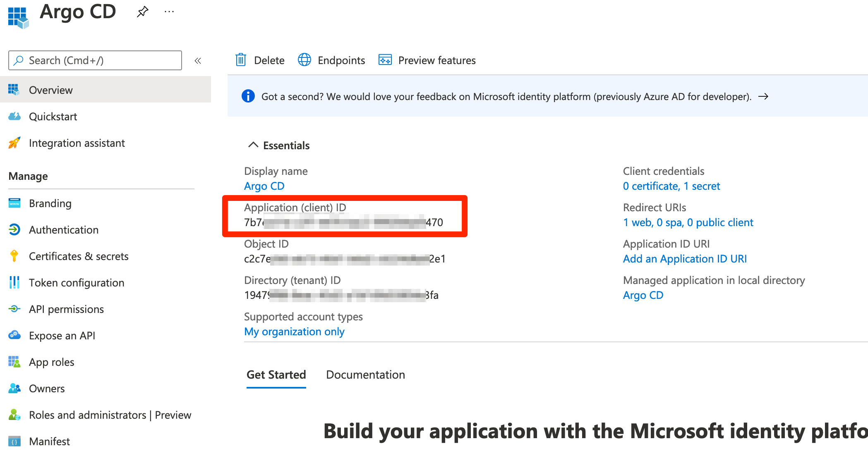Open My organization only link

pyautogui.click(x=294, y=332)
